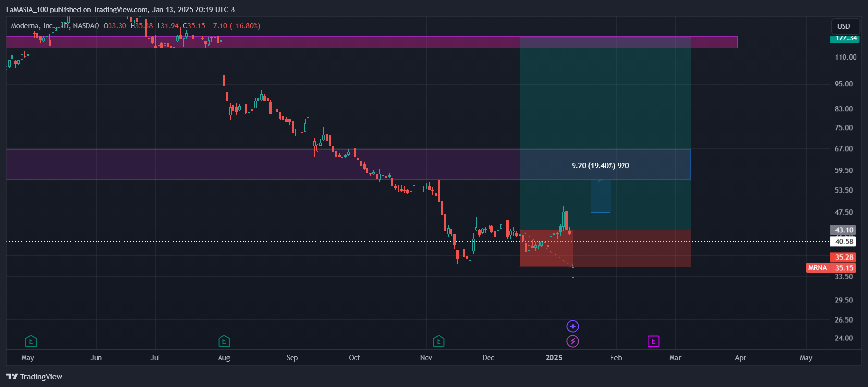This screenshot has width=868, height=387.
Task: Click the LaMASIA_100 published header text
Action: pyautogui.click(x=121, y=10)
